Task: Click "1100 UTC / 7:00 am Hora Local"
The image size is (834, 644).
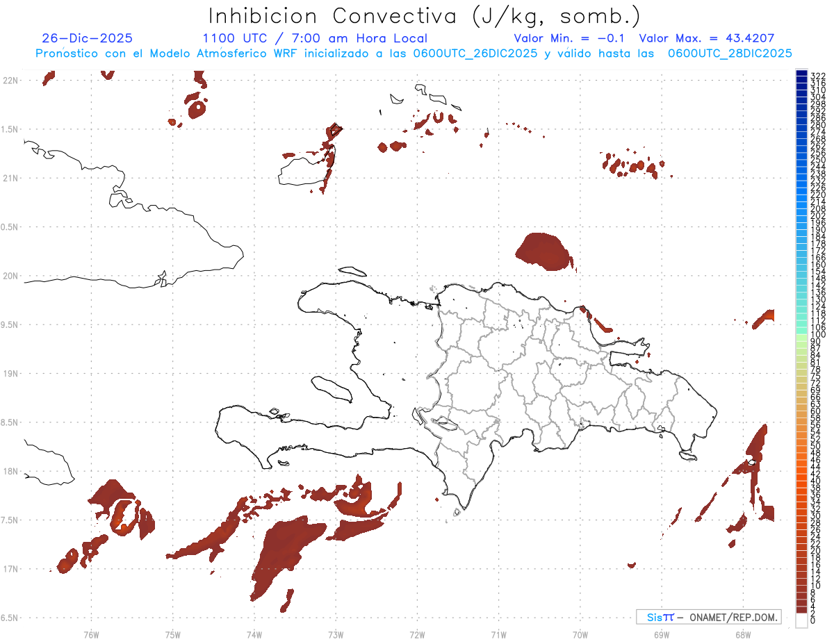Action: point(315,39)
